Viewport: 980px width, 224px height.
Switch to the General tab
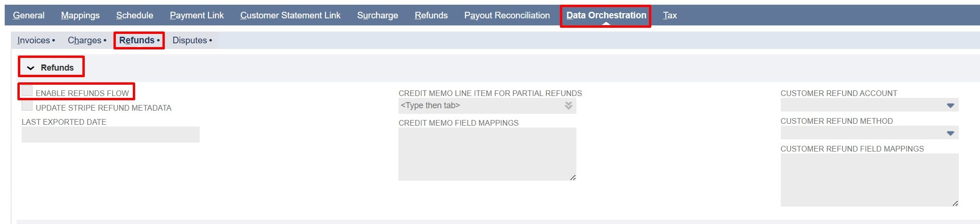click(x=29, y=16)
